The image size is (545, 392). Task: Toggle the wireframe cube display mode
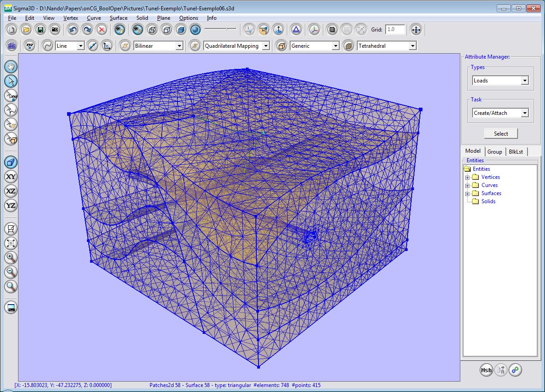point(152,30)
